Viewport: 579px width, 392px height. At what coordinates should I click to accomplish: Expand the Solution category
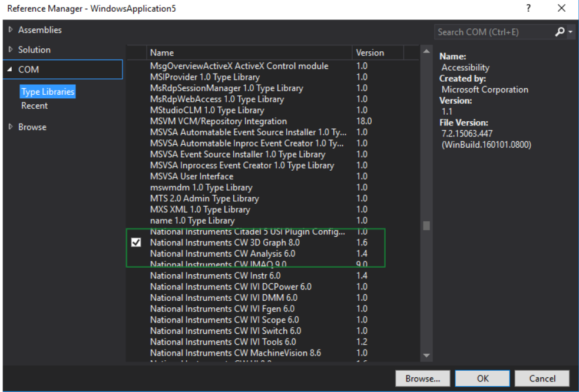11,49
